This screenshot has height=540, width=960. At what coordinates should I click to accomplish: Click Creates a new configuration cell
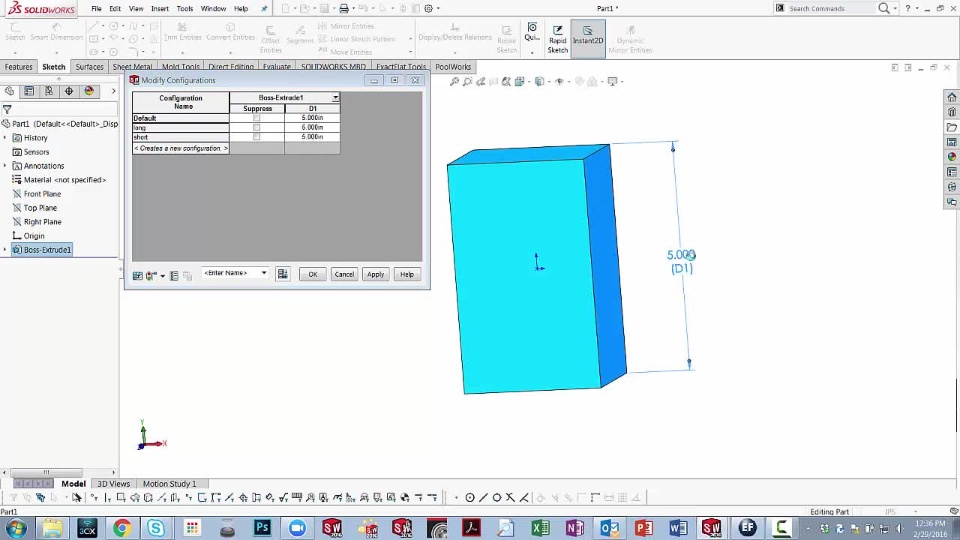tap(181, 148)
